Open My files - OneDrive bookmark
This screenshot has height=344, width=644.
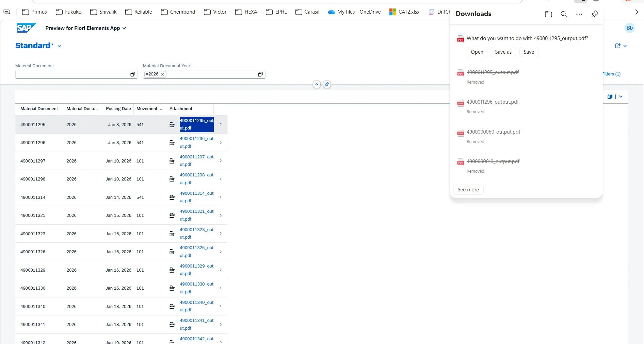click(354, 12)
